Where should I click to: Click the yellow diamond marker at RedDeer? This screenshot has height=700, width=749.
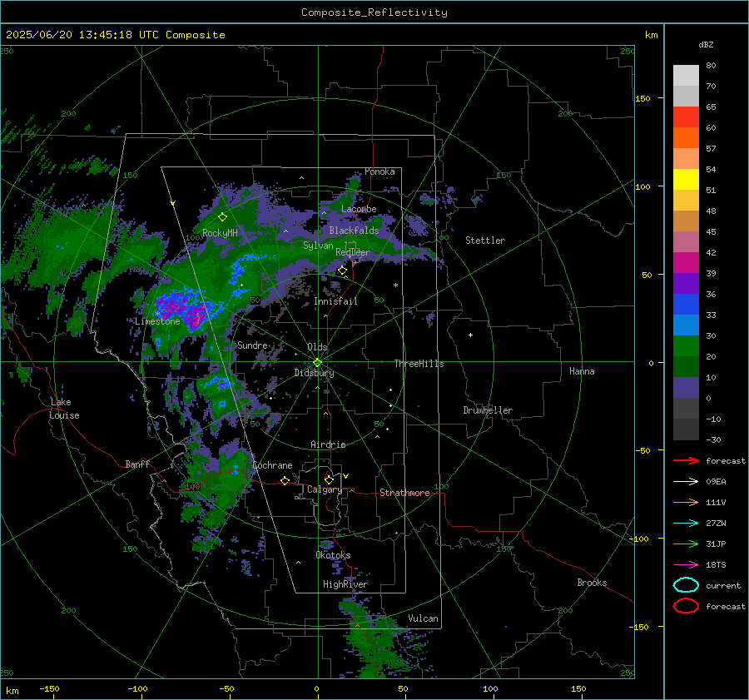(342, 271)
